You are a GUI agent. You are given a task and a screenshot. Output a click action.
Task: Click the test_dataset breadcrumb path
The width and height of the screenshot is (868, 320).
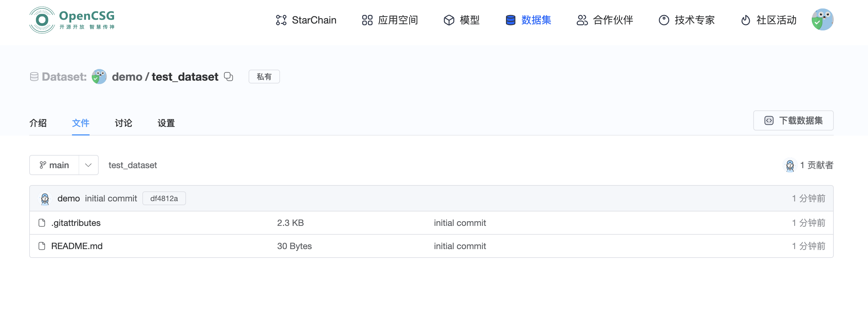(132, 165)
